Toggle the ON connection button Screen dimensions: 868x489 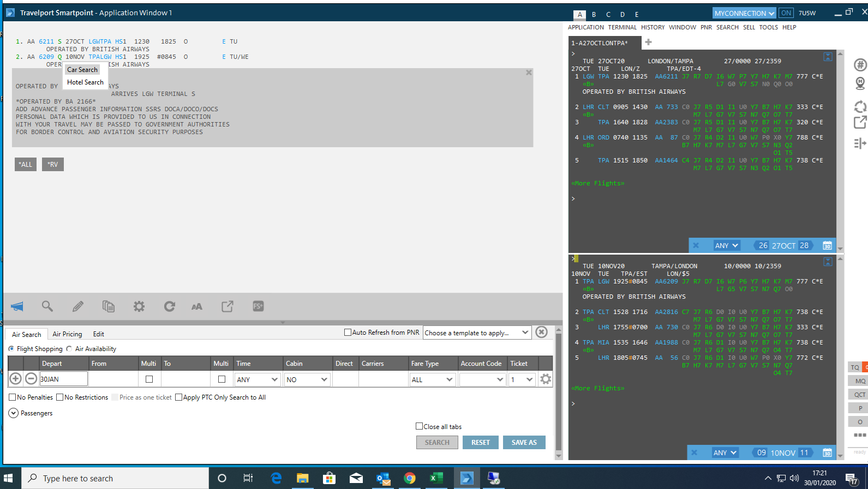(x=786, y=13)
